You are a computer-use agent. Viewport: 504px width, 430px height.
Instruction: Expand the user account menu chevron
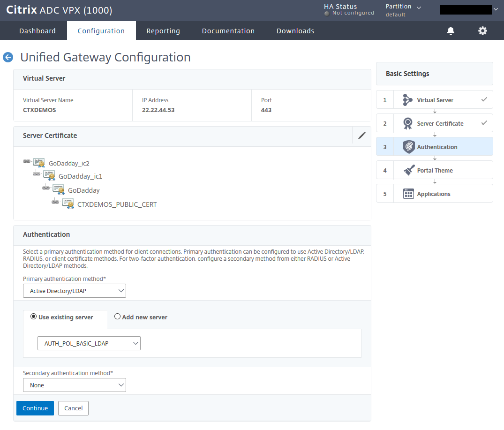point(496,9)
